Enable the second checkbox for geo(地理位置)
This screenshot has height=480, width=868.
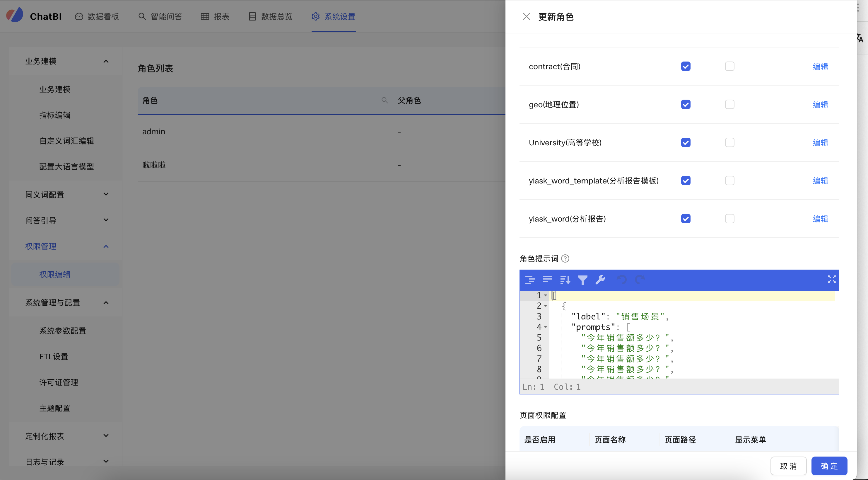[x=730, y=104]
